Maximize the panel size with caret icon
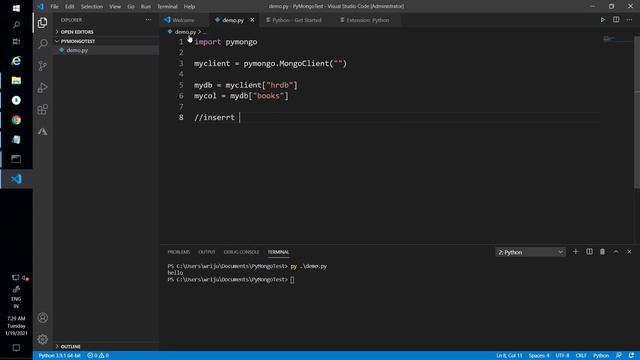Screen dimensions: 640x360 [x=616, y=252]
